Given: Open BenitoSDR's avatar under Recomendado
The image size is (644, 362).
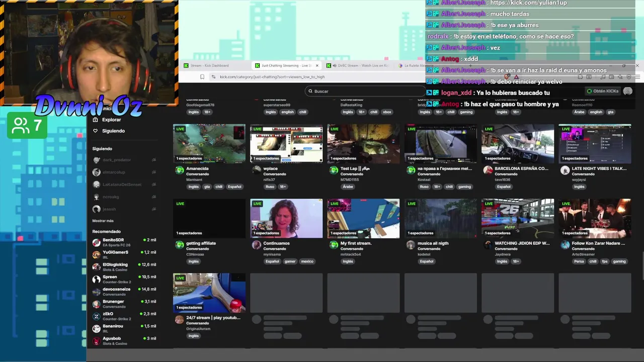Looking at the screenshot, I should [x=97, y=242].
